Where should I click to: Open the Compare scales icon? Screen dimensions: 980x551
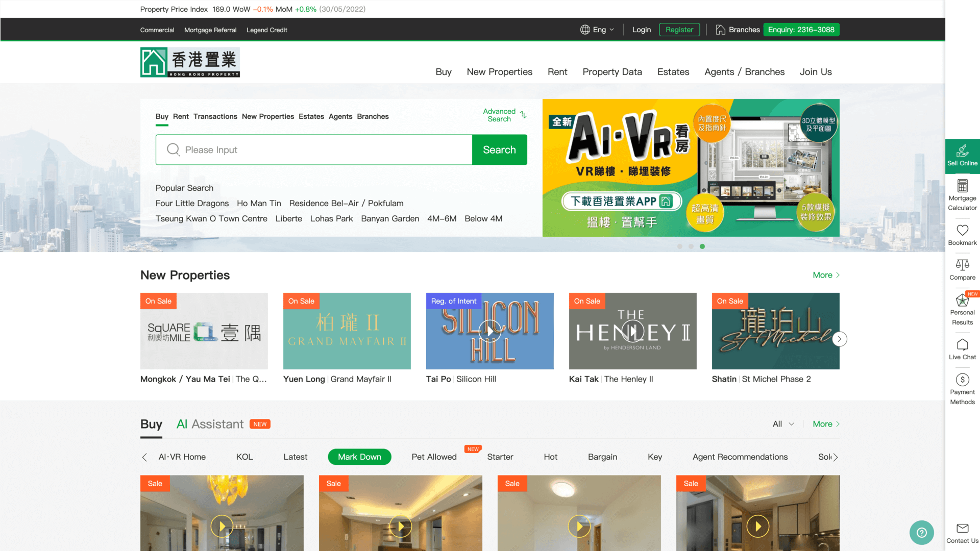(962, 265)
